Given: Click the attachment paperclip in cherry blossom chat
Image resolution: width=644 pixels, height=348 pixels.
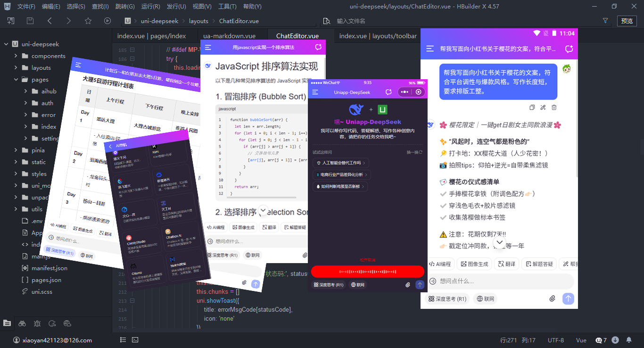Looking at the screenshot, I should click(553, 298).
